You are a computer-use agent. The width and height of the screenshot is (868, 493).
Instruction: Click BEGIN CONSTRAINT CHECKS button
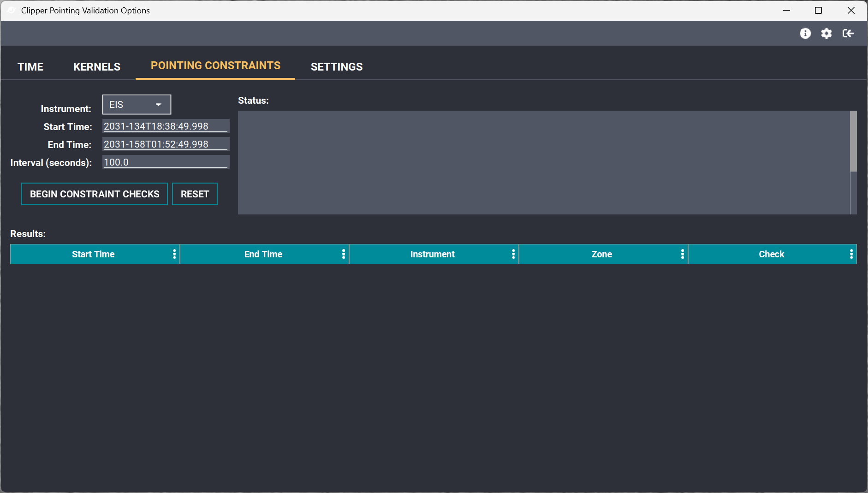pyautogui.click(x=95, y=194)
